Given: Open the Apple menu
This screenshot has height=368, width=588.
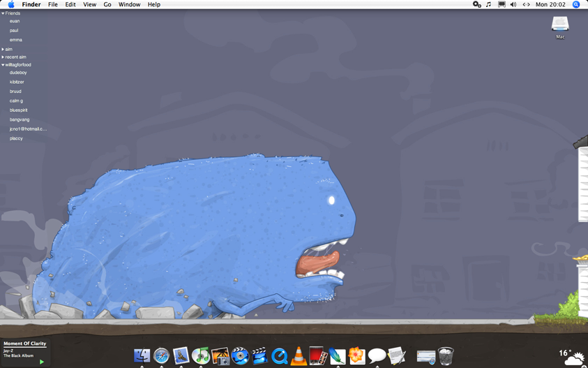Looking at the screenshot, I should click(11, 4).
